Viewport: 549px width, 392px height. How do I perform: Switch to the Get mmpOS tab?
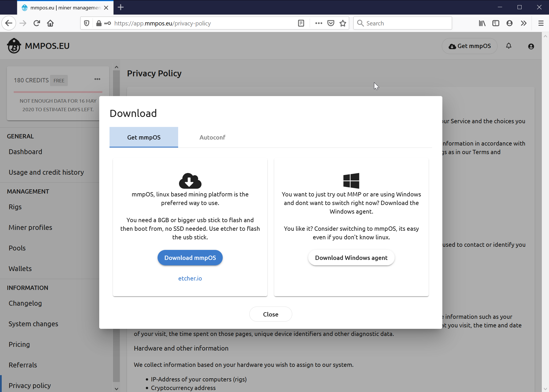(144, 137)
